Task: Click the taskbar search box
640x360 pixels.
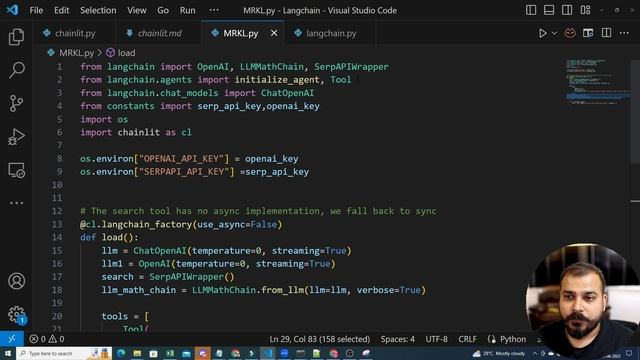Action: [64, 353]
